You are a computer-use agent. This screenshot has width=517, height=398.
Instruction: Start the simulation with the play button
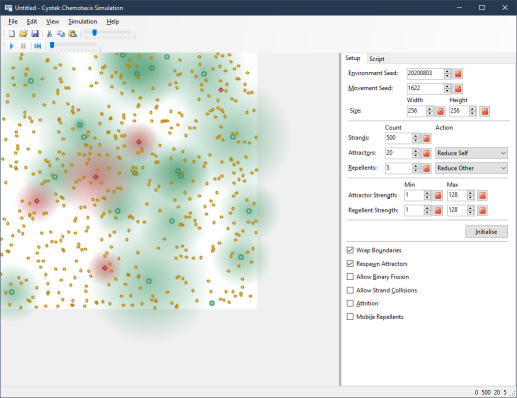click(x=12, y=46)
